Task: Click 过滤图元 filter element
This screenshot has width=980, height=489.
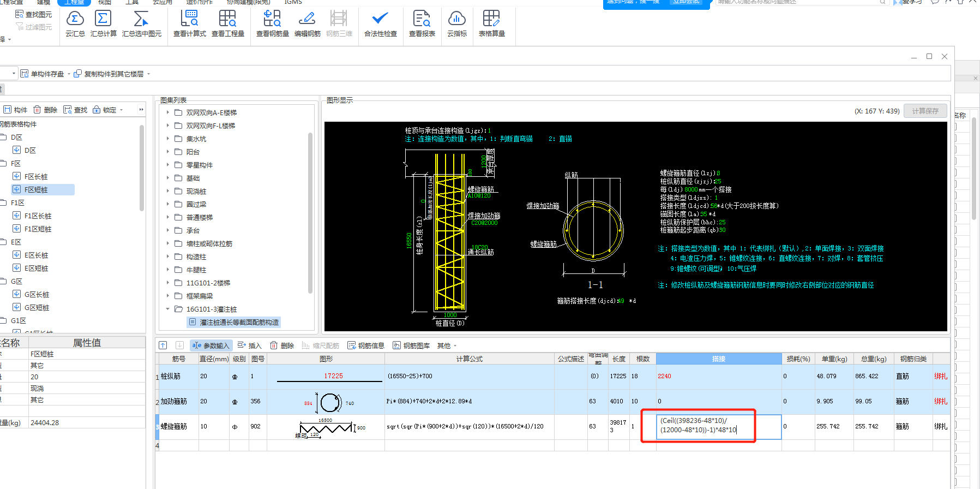Action: click(34, 27)
